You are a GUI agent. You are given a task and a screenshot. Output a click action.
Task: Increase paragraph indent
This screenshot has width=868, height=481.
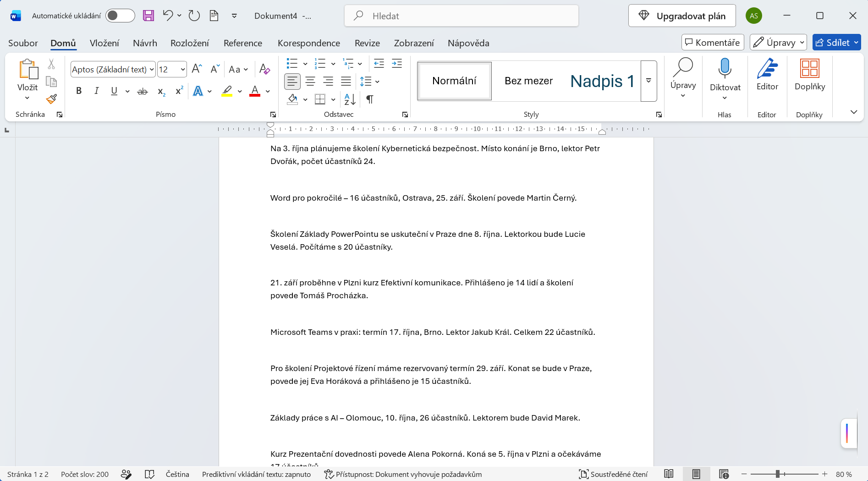[397, 63]
